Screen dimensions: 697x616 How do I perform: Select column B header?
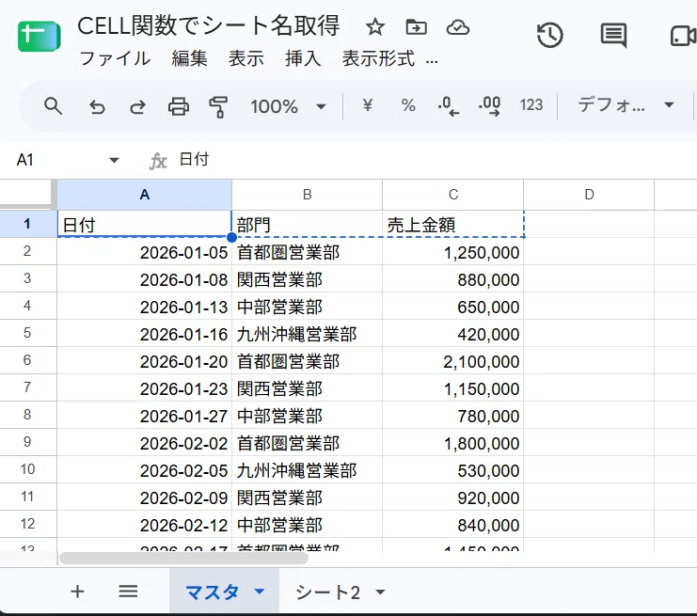click(308, 195)
